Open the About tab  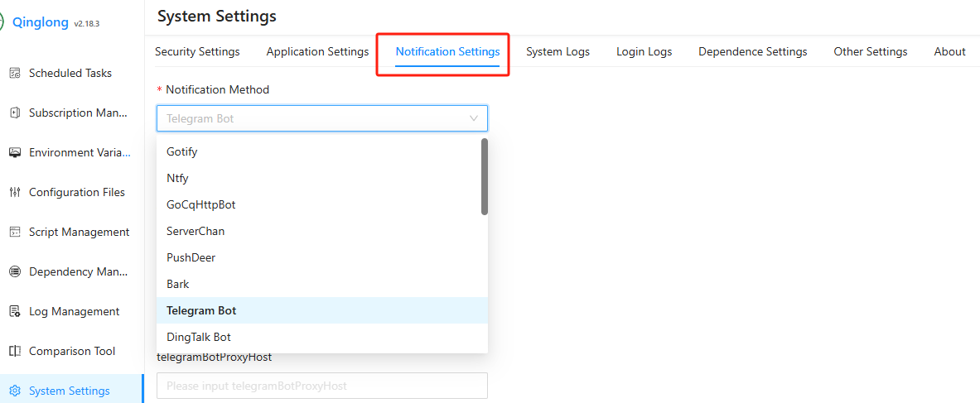coord(949,51)
